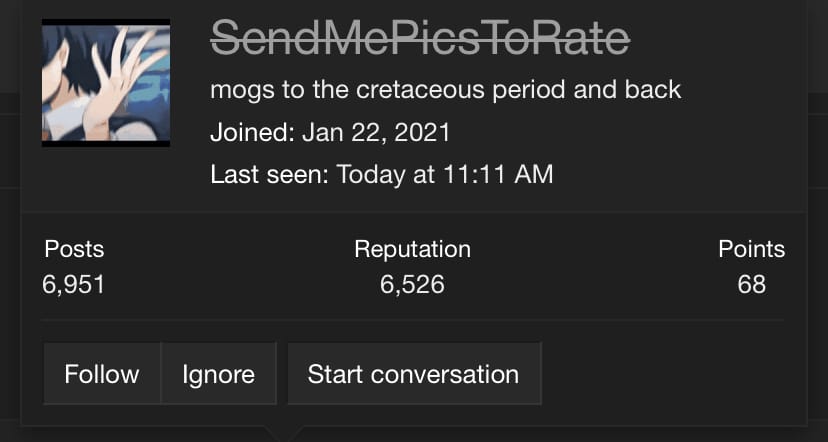Ignore this member
The image size is (828, 442).
[219, 374]
